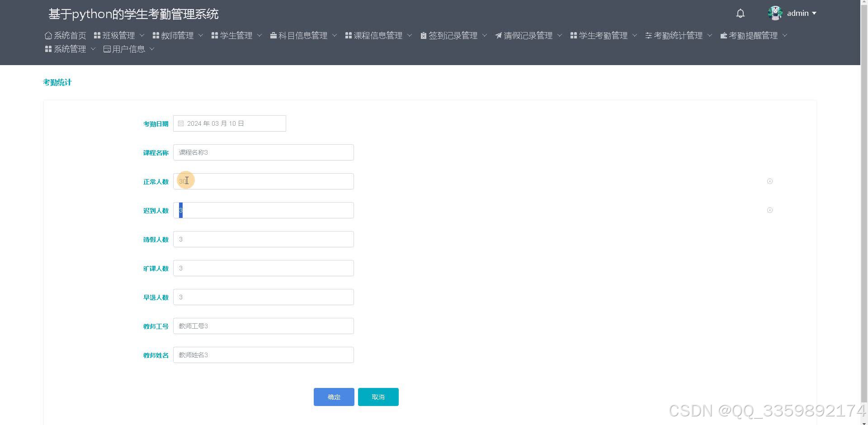Open the 考勤统计管理 menu
This screenshot has width=868, height=425.
pos(679,35)
